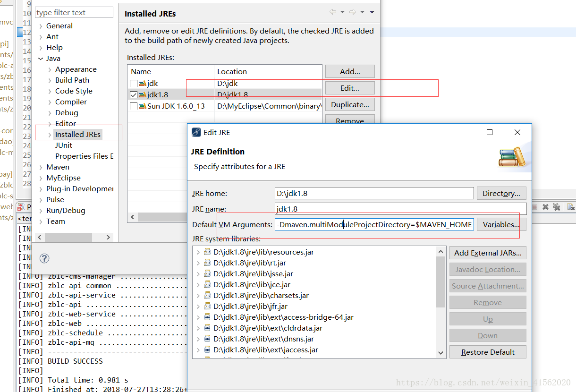Screen dimensions: 576x392
Task: Select the Plug-in Development tree item
Action: (80, 189)
